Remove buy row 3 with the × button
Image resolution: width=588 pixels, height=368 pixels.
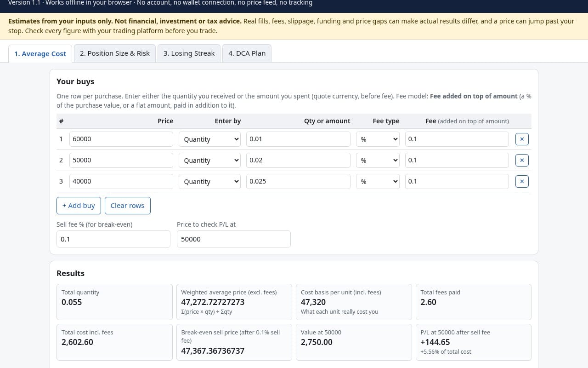click(x=522, y=181)
